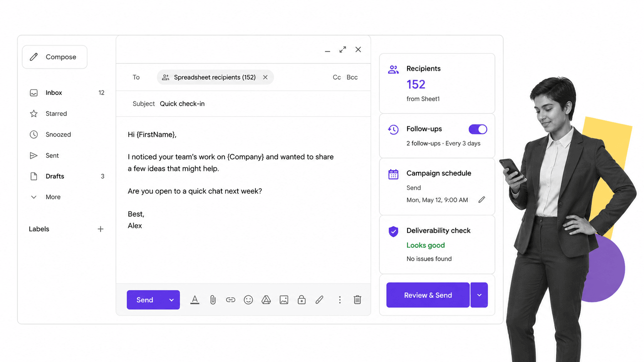Click the 'Looks good' status
The width and height of the screenshot is (644, 362).
click(x=426, y=245)
